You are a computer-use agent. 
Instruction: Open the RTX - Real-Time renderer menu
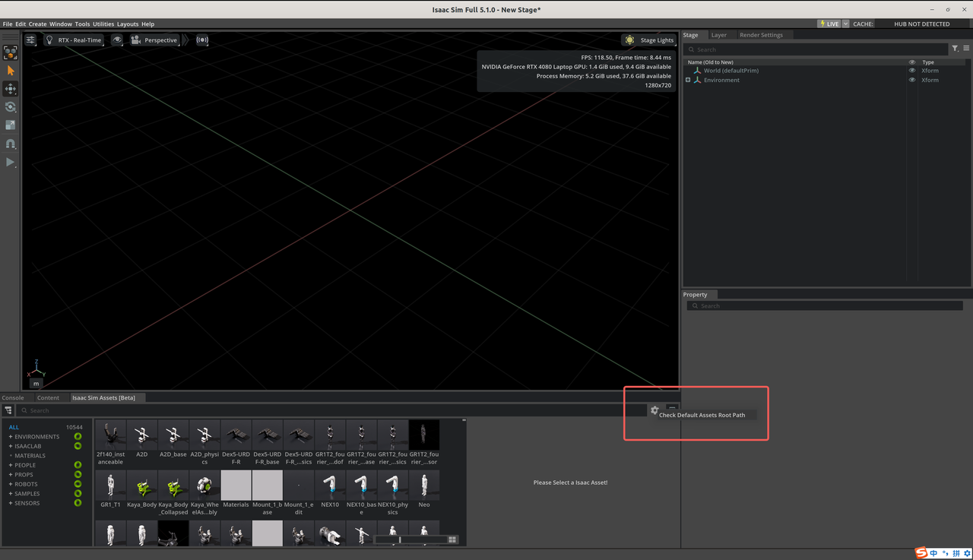73,40
